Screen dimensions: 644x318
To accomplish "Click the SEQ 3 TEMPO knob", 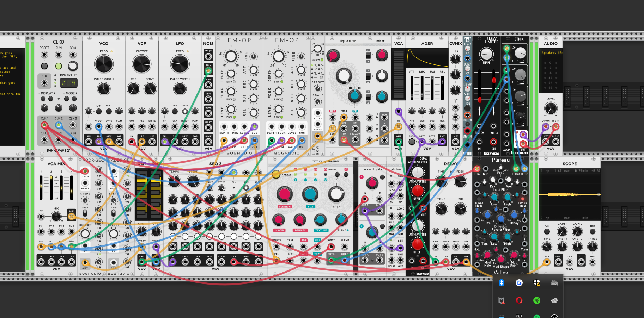I will pyautogui.click(x=174, y=181).
